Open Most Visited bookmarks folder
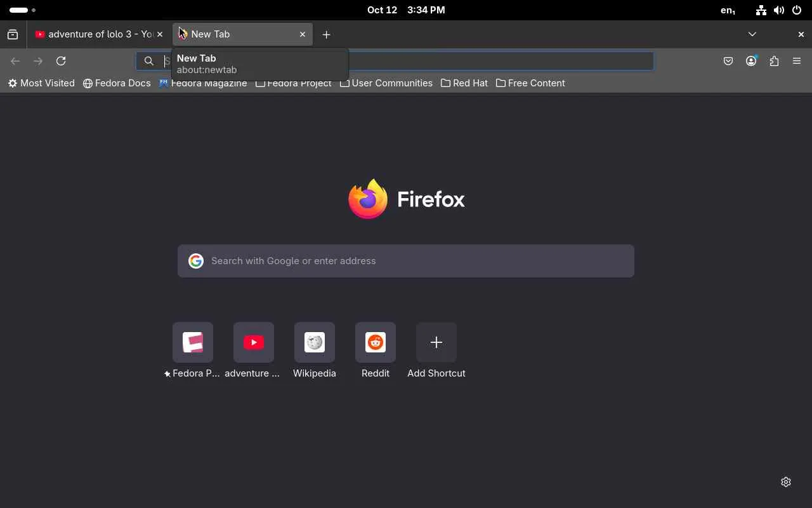Screen dimensions: 812x508 [41, 83]
